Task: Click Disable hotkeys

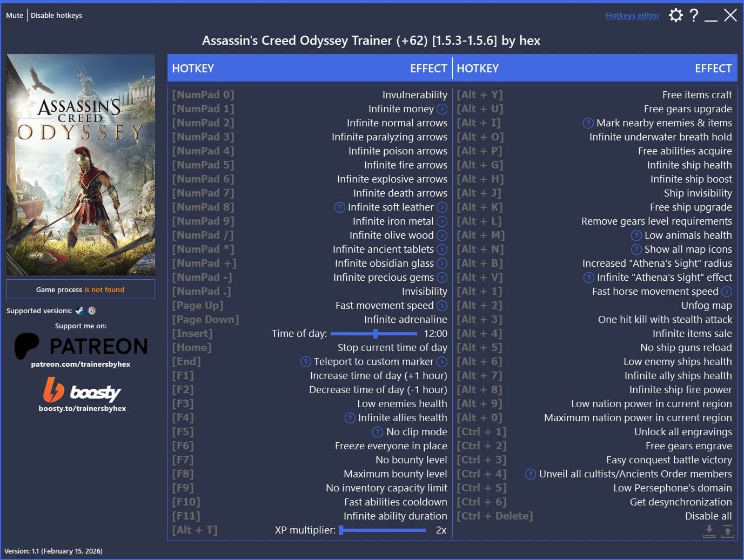Action: tap(56, 15)
